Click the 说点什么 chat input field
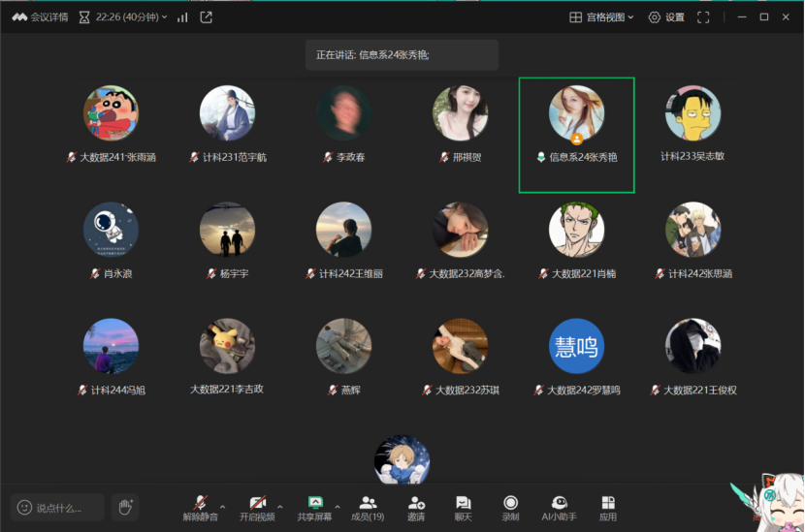The image size is (805, 532). pyautogui.click(x=58, y=508)
